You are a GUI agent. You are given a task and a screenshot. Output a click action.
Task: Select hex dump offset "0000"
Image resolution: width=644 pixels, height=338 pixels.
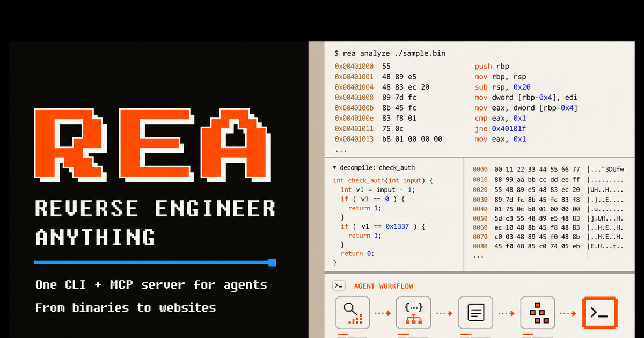480,170
